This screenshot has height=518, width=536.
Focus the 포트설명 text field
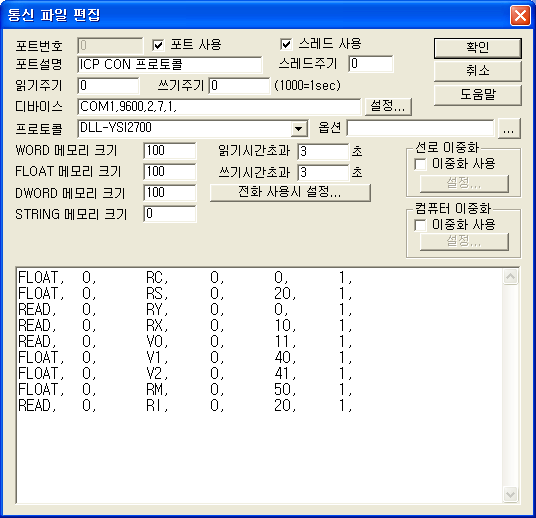pos(170,65)
